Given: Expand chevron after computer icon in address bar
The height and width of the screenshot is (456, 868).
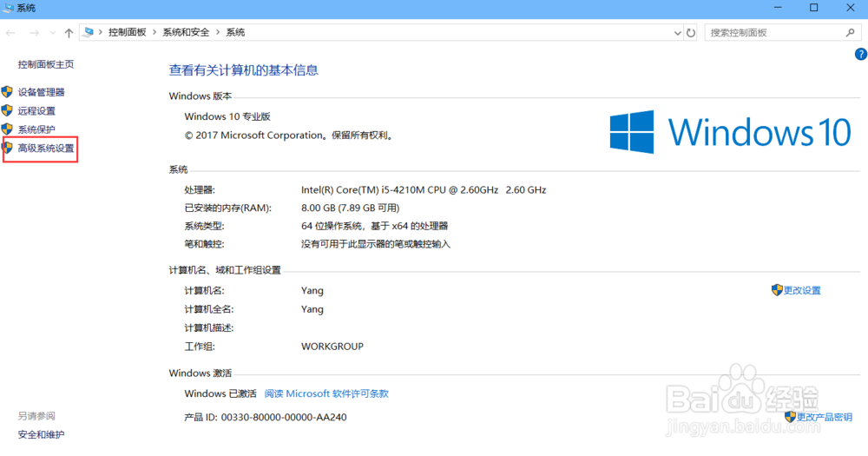Looking at the screenshot, I should tap(101, 33).
